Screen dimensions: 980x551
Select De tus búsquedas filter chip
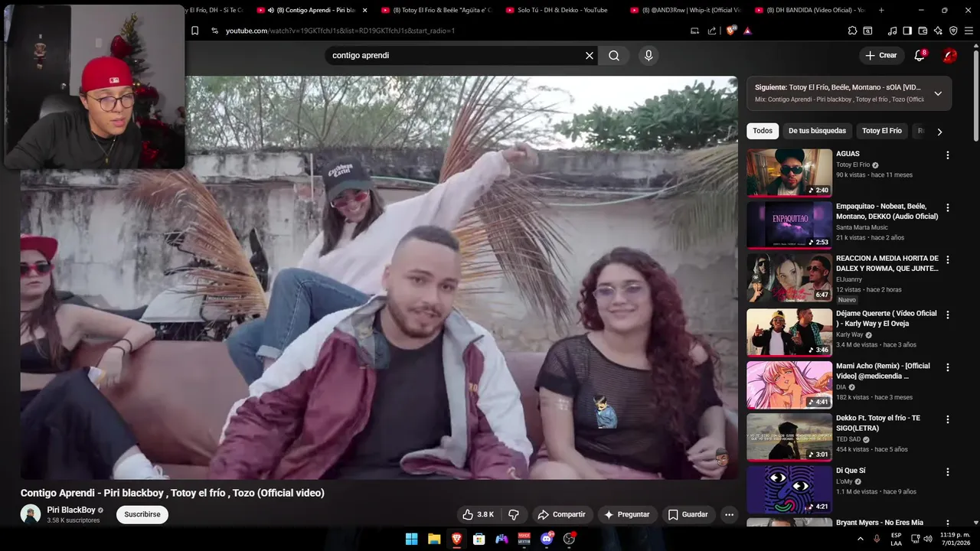[817, 131]
